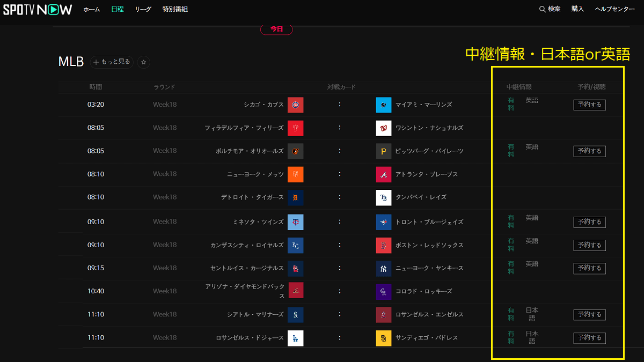Click the San Diego Padres team logo
644x362 pixels.
point(384,338)
